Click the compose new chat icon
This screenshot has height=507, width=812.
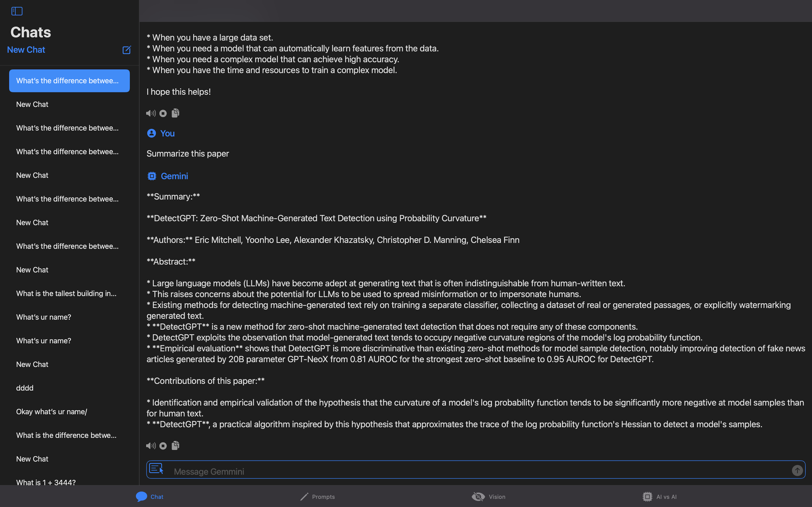pos(127,50)
